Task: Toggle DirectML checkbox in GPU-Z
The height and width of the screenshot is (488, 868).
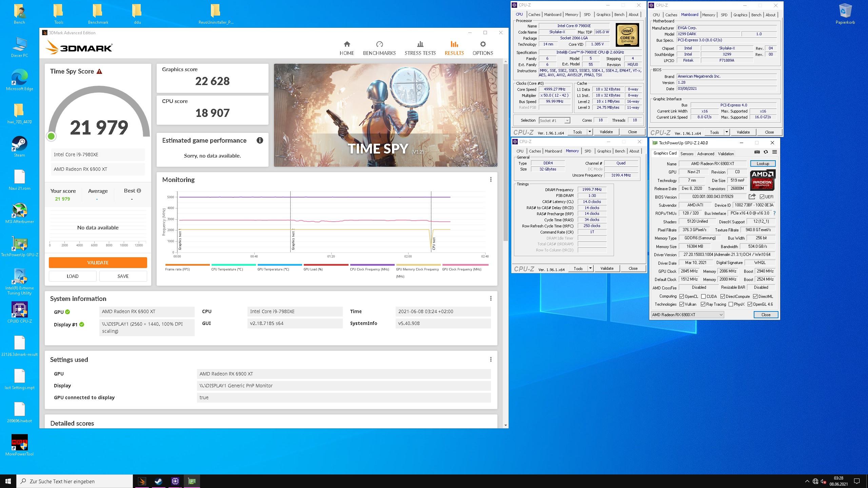Action: (755, 296)
